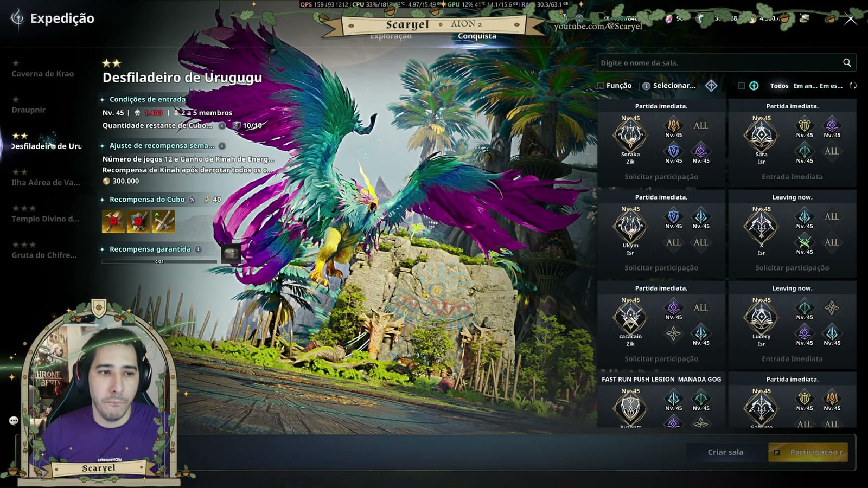The image size is (868, 488).
Task: Open info for Quantidade restante de Cubo
Action: pyautogui.click(x=222, y=126)
